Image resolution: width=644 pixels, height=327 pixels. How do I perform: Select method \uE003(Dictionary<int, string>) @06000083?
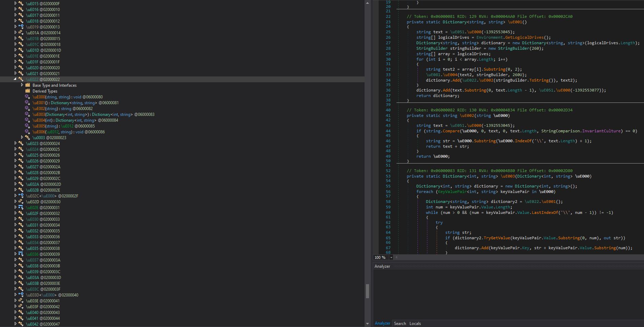pyautogui.click(x=93, y=114)
